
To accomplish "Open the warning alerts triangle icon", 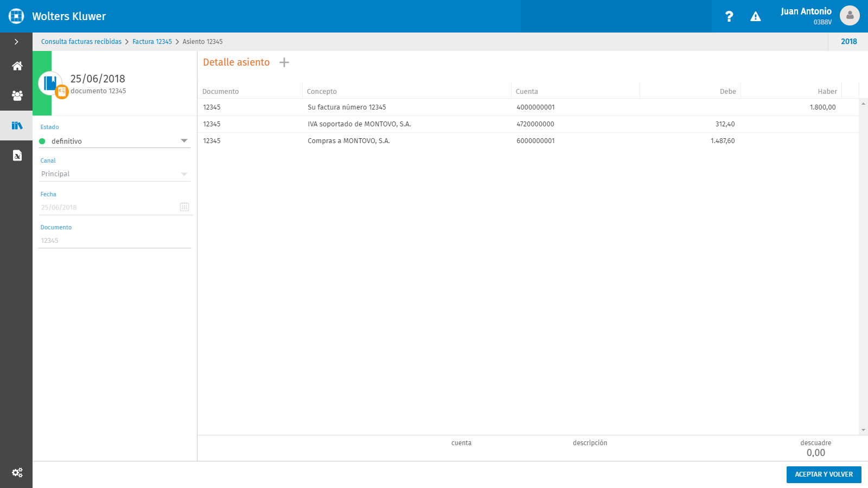I will tap(756, 17).
